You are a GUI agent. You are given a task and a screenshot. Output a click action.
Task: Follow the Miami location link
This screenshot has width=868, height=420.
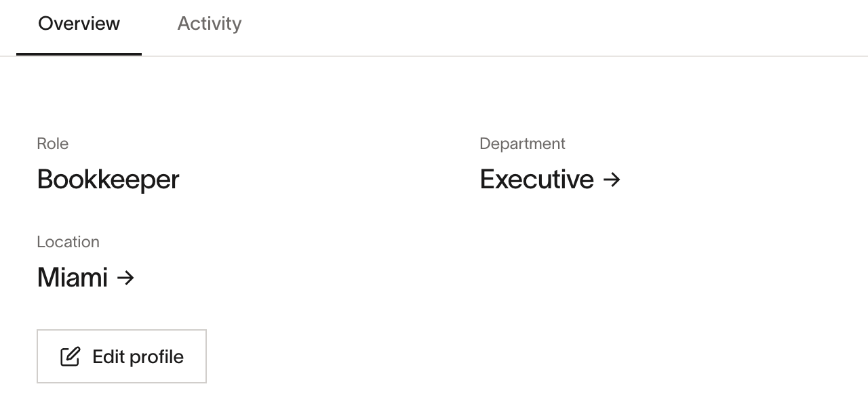(85, 278)
